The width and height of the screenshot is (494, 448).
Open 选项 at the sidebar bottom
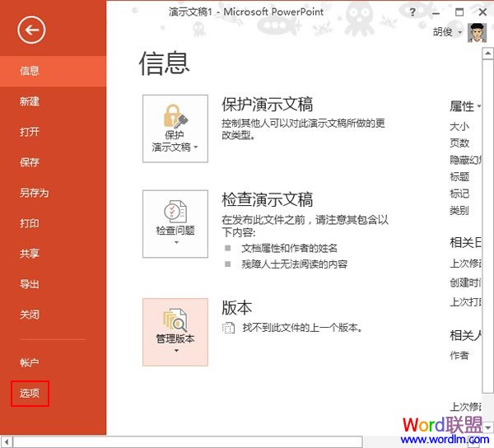tap(30, 393)
